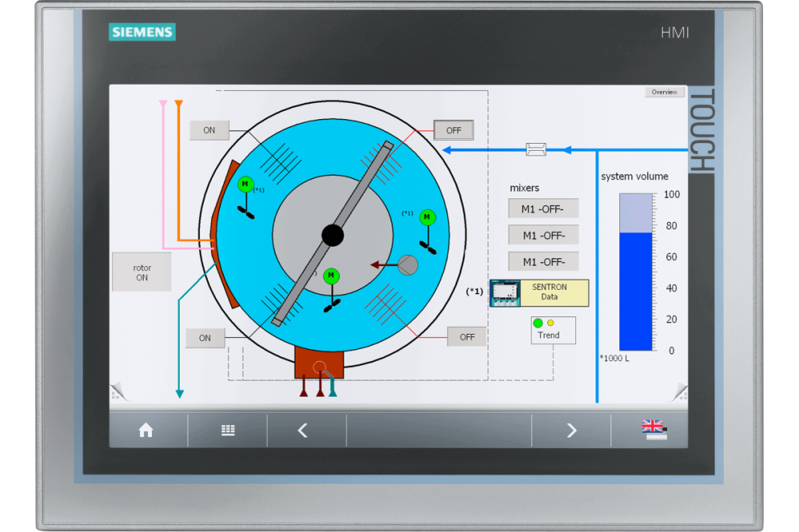Click the black center hub of the rotor
Screen dimensions: 799x532
pyautogui.click(x=332, y=234)
